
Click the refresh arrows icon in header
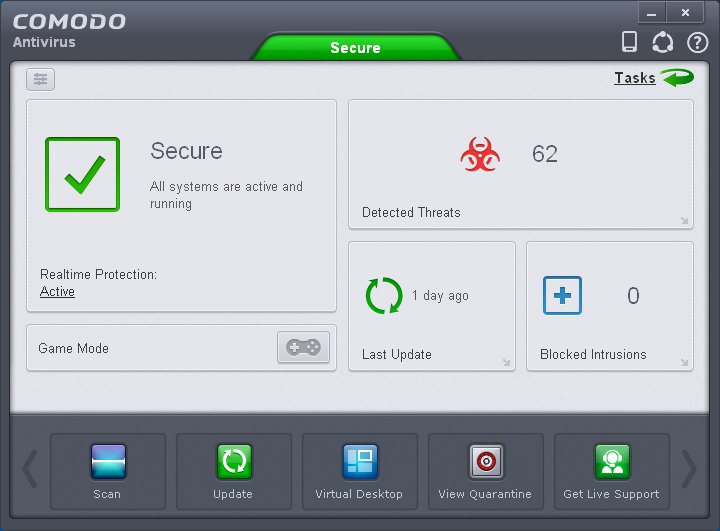tap(662, 42)
